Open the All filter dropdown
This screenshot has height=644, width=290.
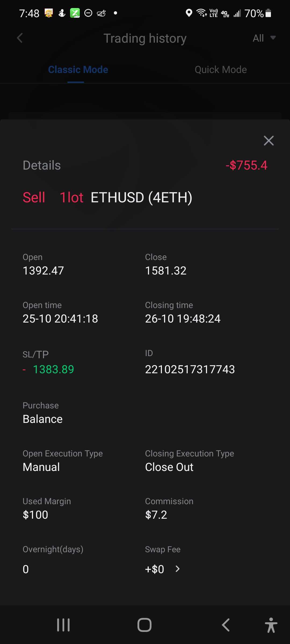pyautogui.click(x=264, y=38)
